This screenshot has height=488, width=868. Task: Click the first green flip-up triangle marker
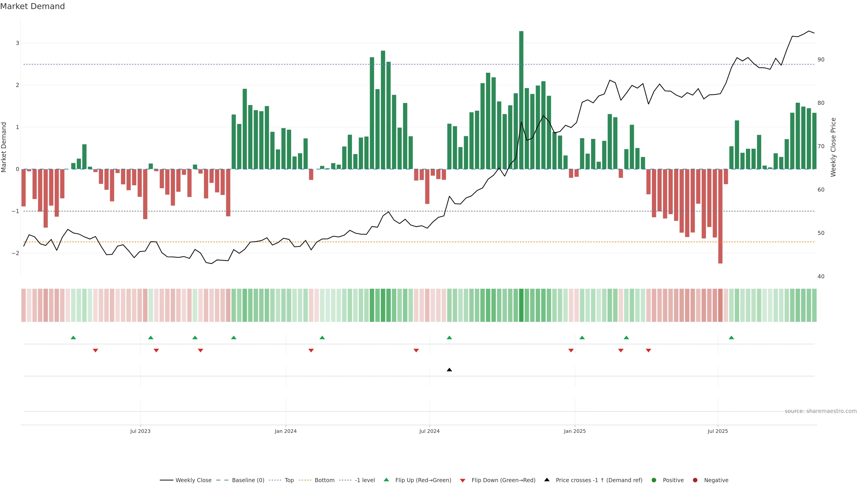tap(73, 338)
